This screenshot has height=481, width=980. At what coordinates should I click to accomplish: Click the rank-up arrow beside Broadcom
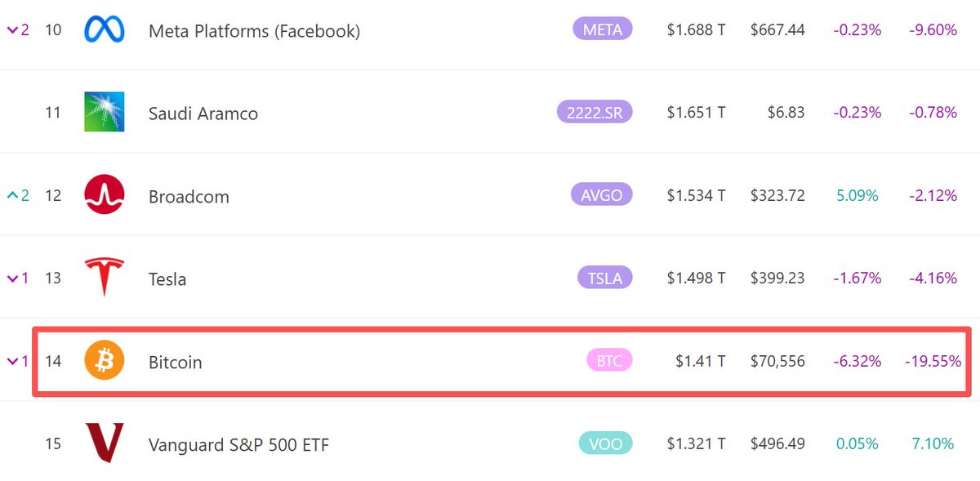click(x=12, y=196)
